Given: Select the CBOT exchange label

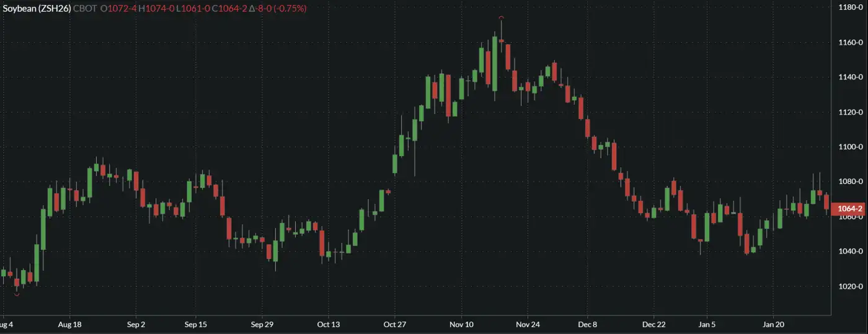Looking at the screenshot, I should point(85,9).
